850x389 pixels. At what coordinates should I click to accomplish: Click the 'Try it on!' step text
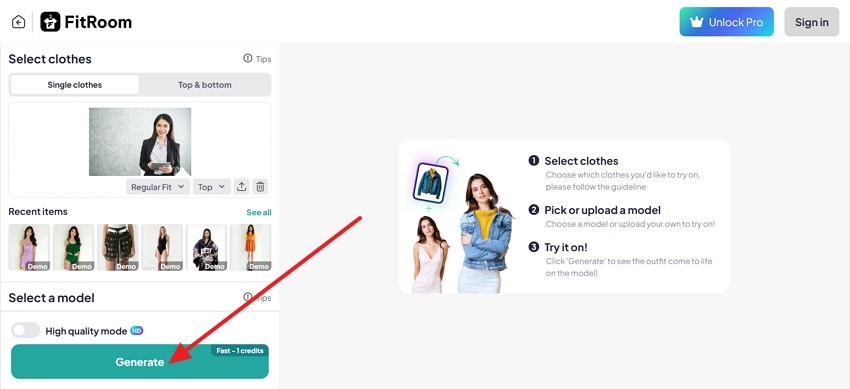coord(565,248)
